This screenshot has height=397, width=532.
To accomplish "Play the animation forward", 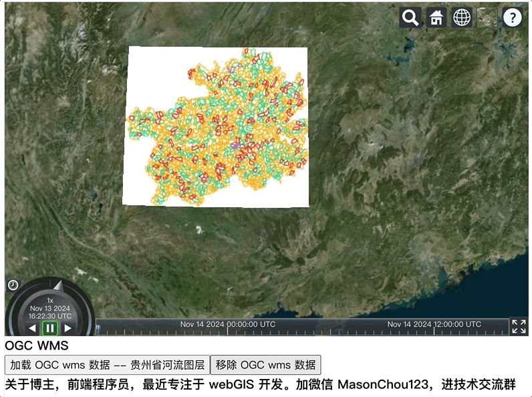I will (x=68, y=328).
